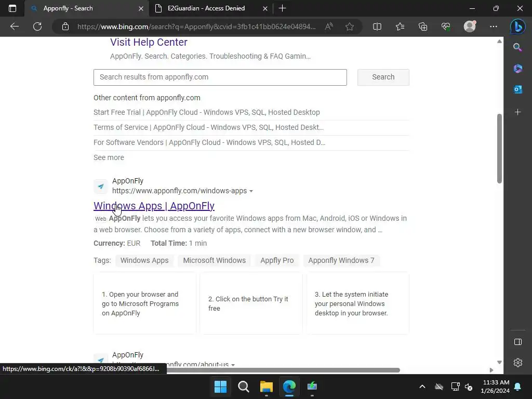Open split screen view
This screenshot has width=532, height=399.
[x=377, y=26]
